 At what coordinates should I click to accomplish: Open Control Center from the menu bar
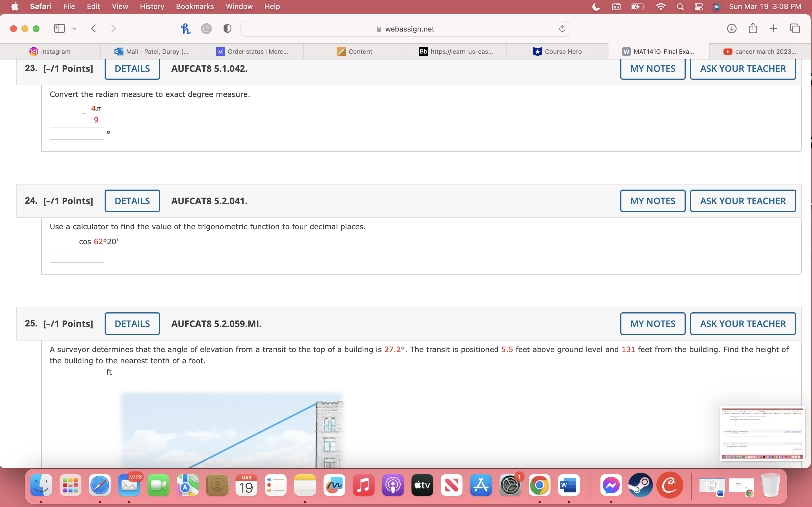(698, 6)
